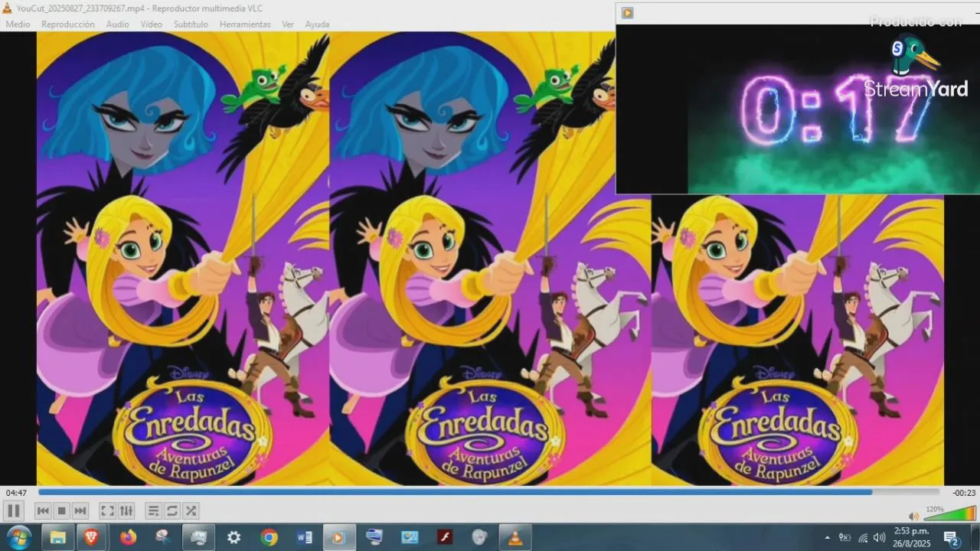Viewport: 980px width, 551px height.
Task: Open the Vídeo menu
Action: pos(151,24)
